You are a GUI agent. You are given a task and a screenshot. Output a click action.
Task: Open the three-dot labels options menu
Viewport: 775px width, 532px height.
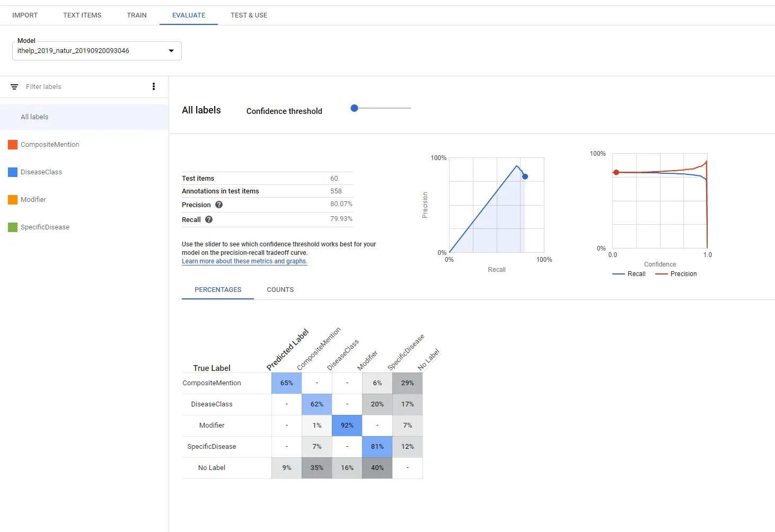pyautogui.click(x=154, y=86)
